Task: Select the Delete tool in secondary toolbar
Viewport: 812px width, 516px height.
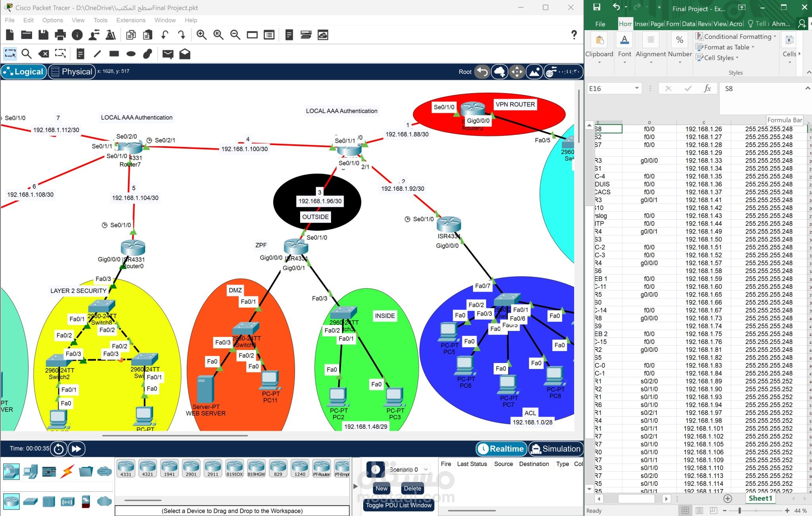Action: 44,54
